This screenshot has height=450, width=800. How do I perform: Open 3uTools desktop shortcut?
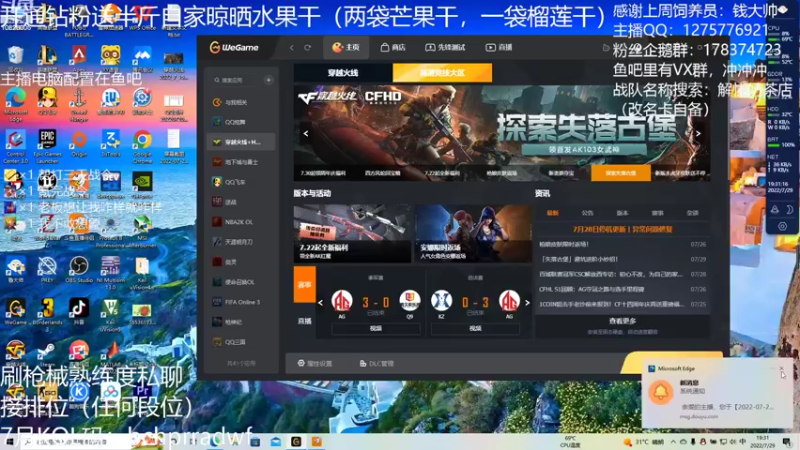(x=110, y=143)
